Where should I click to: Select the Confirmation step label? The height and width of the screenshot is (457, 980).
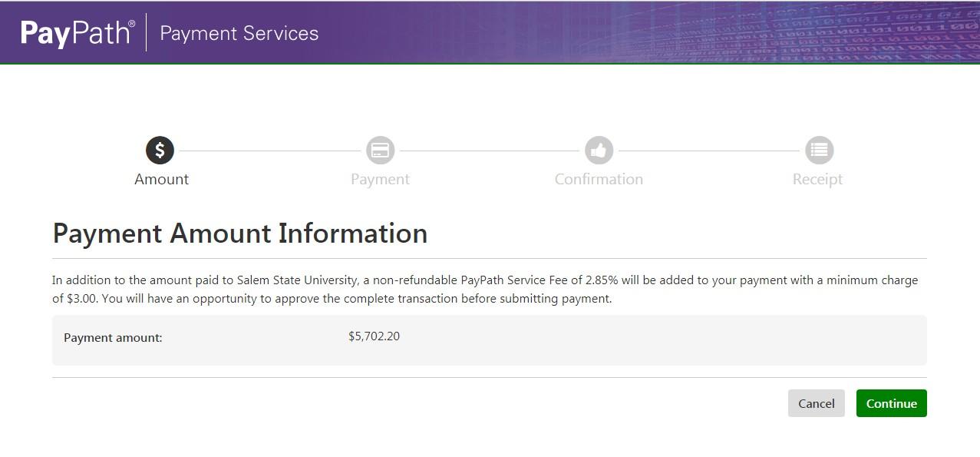click(599, 179)
